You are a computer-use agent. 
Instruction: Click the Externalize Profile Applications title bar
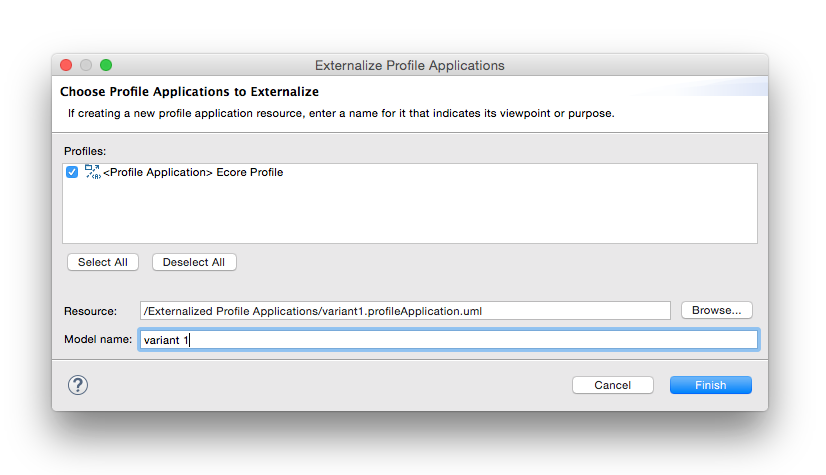(410, 65)
